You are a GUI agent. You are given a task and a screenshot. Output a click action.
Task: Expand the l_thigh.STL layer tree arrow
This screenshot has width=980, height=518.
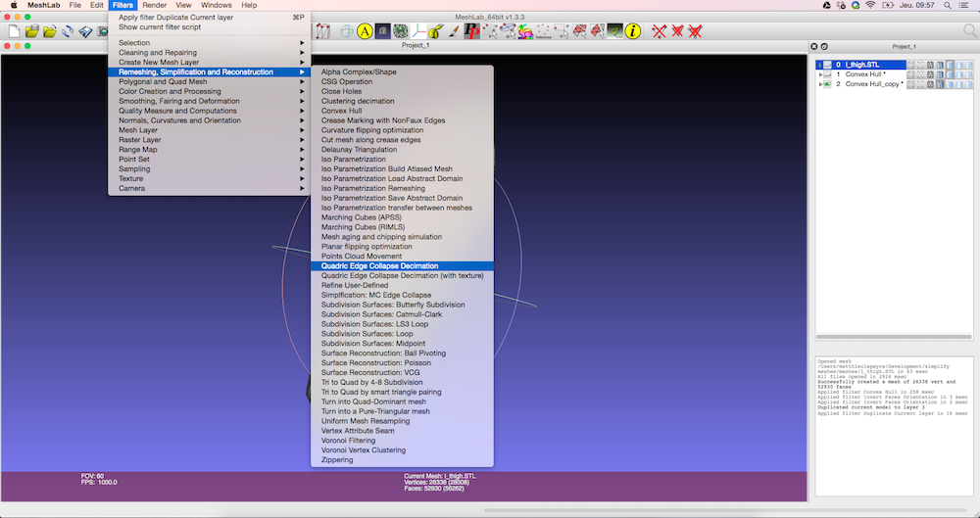pos(820,65)
